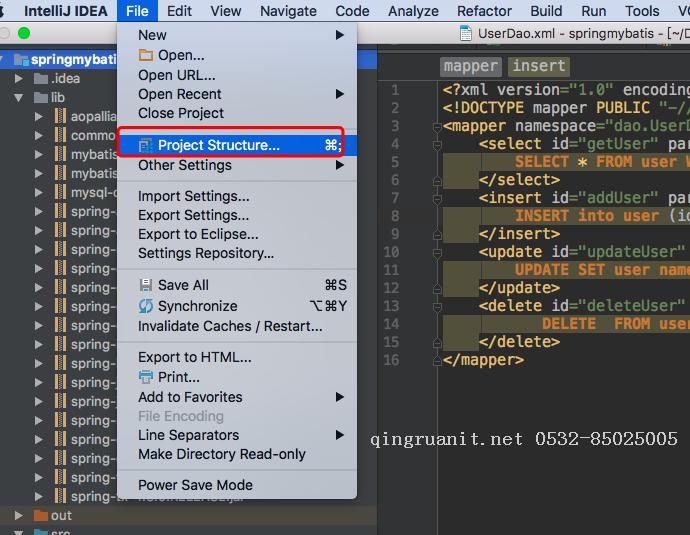Click the .idea folder icon
The width and height of the screenshot is (690, 535).
41,79
